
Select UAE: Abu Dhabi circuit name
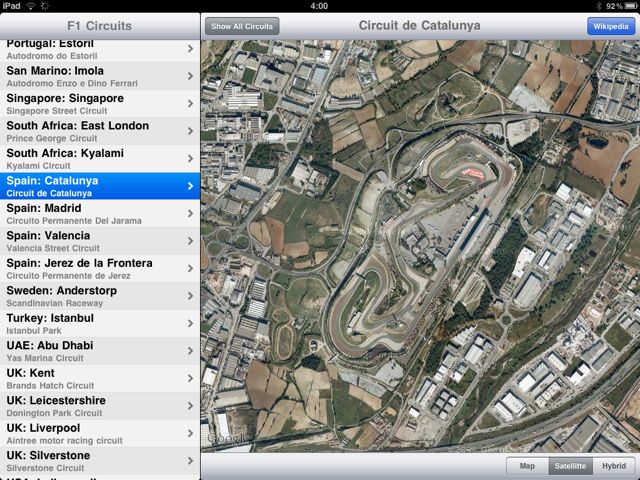(x=50, y=345)
